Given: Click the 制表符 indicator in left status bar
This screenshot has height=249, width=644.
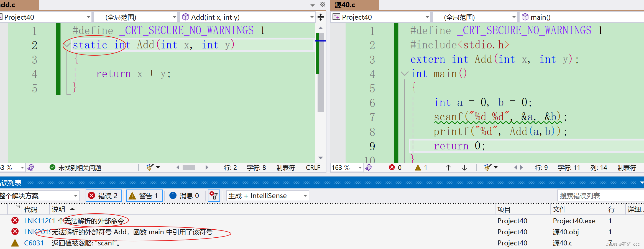Looking at the screenshot, I should tap(286, 168).
